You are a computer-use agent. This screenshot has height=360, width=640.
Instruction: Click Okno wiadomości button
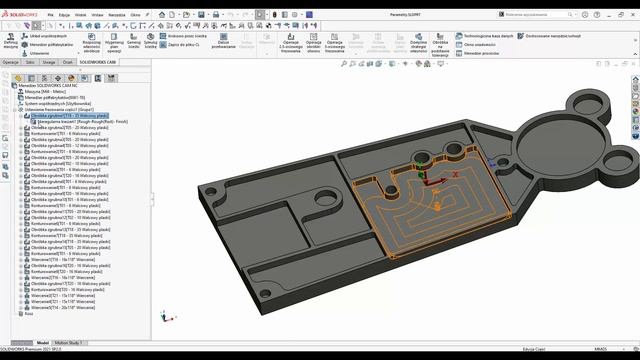click(476, 45)
